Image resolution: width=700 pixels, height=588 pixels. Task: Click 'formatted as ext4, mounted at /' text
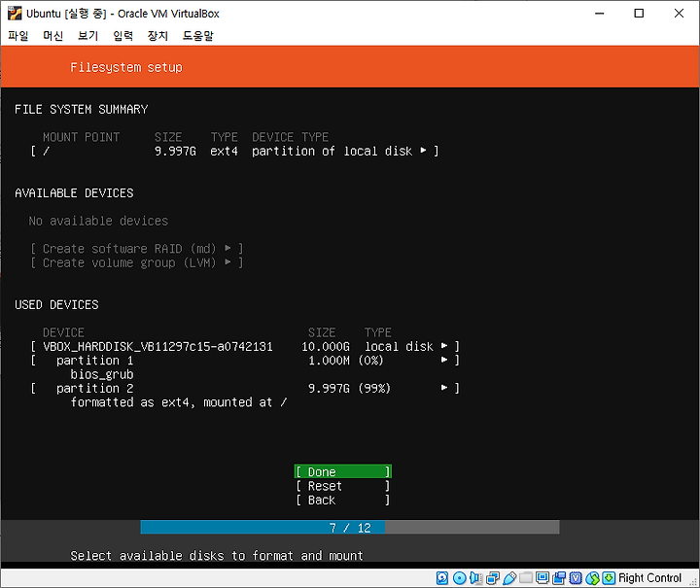(179, 402)
